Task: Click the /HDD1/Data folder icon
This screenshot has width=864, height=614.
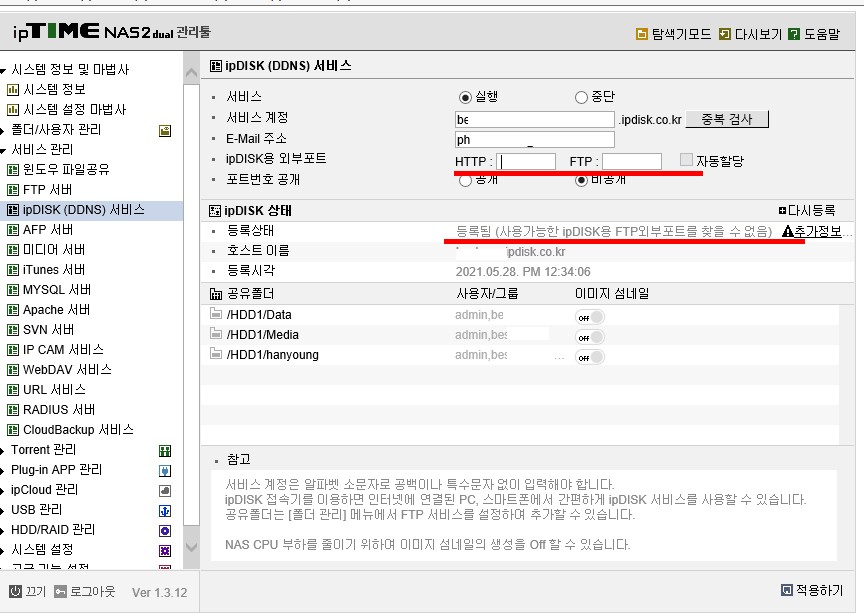Action: click(x=215, y=314)
